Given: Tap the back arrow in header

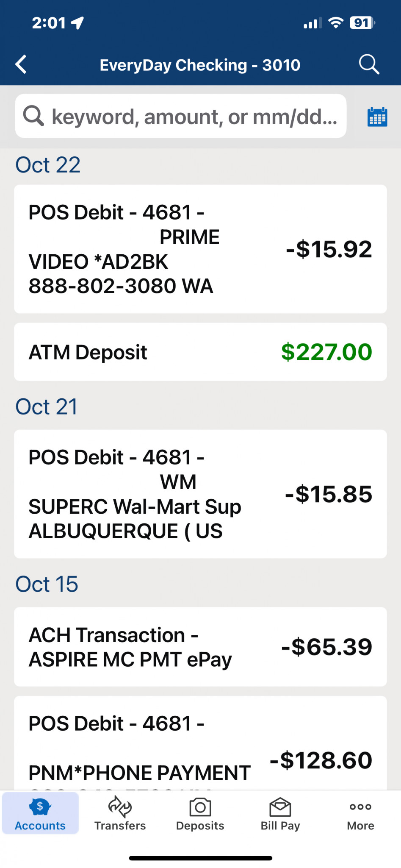Looking at the screenshot, I should tap(21, 64).
